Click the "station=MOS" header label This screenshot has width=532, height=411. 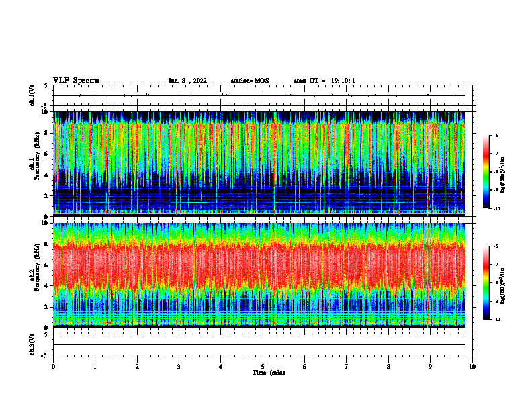(x=250, y=81)
